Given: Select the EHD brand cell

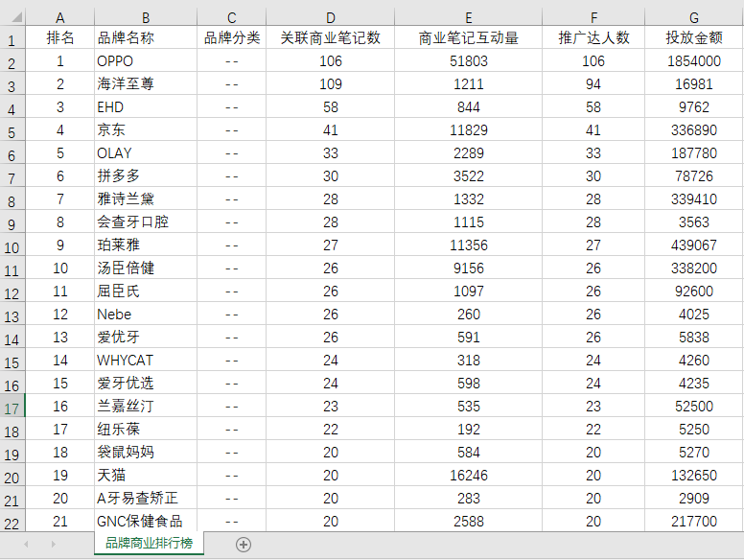Looking at the screenshot, I should (x=146, y=106).
